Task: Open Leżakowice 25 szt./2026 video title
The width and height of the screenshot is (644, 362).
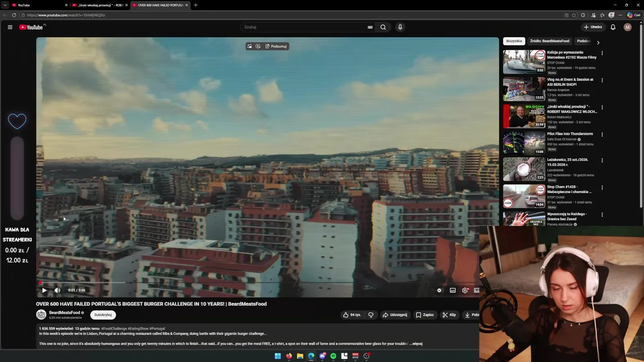Action: pyautogui.click(x=568, y=162)
